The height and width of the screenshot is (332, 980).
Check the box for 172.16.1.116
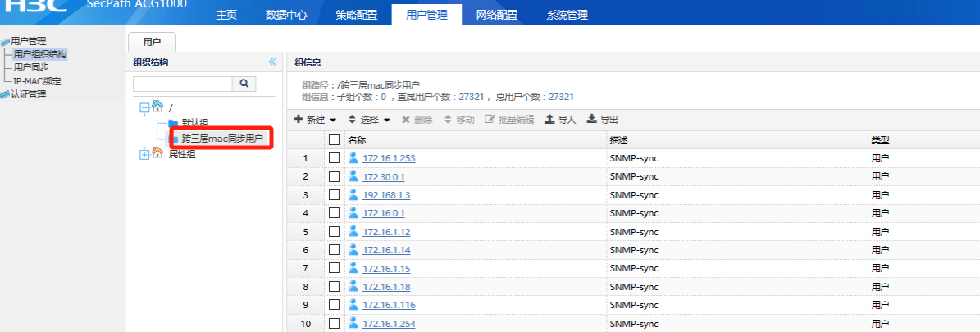point(335,304)
